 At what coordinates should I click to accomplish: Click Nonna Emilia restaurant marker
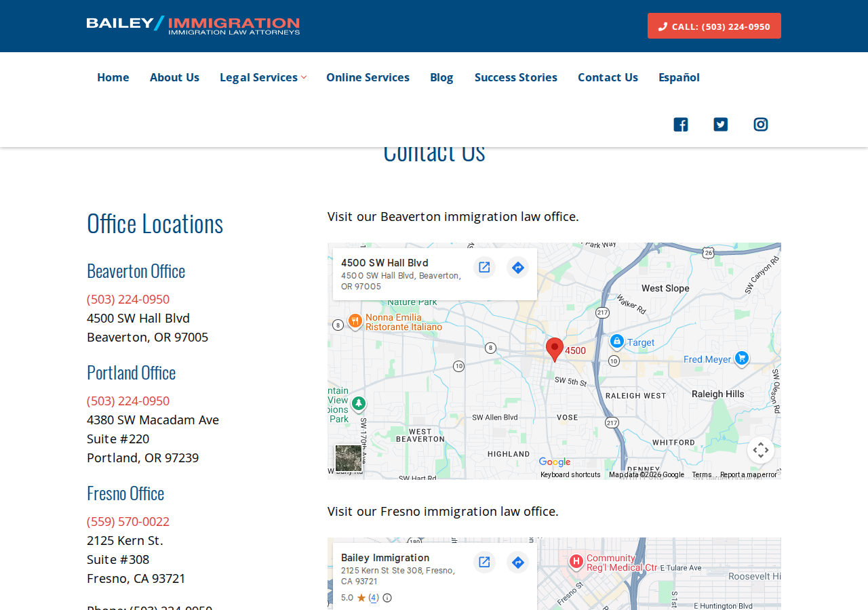(x=355, y=321)
